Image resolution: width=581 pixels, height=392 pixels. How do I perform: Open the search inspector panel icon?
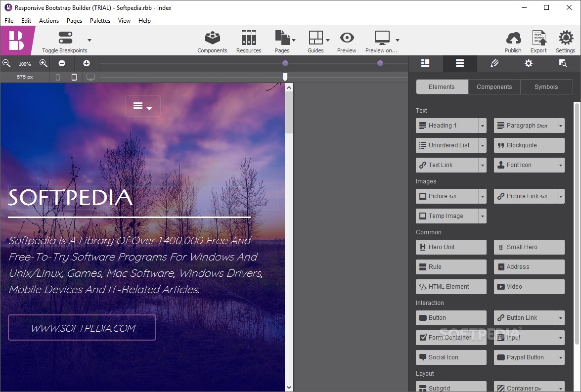point(563,63)
